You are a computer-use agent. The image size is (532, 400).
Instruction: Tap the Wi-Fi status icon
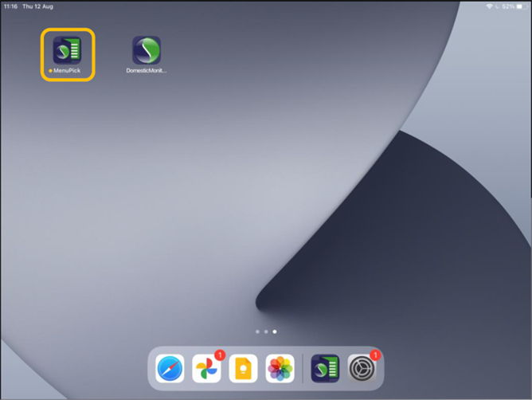(489, 6)
